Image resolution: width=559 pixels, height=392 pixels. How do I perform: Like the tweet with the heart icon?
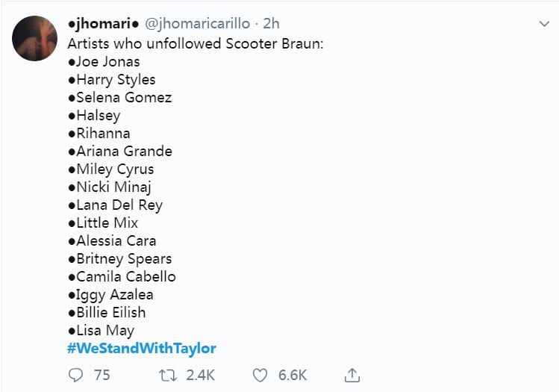(260, 375)
